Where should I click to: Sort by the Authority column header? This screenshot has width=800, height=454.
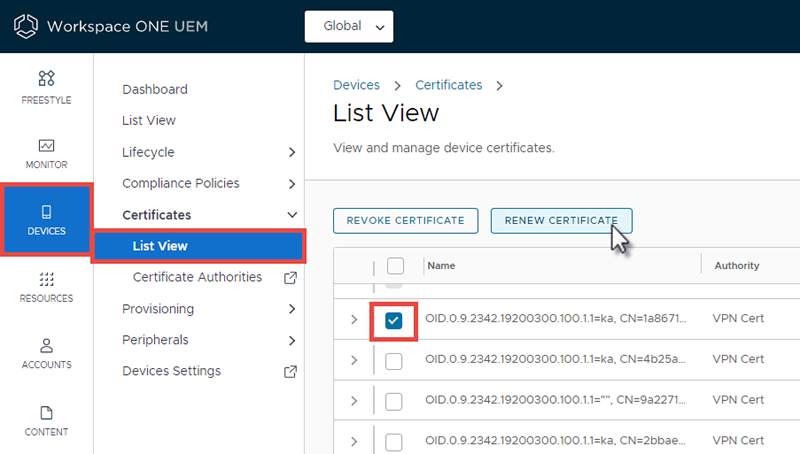(x=737, y=266)
